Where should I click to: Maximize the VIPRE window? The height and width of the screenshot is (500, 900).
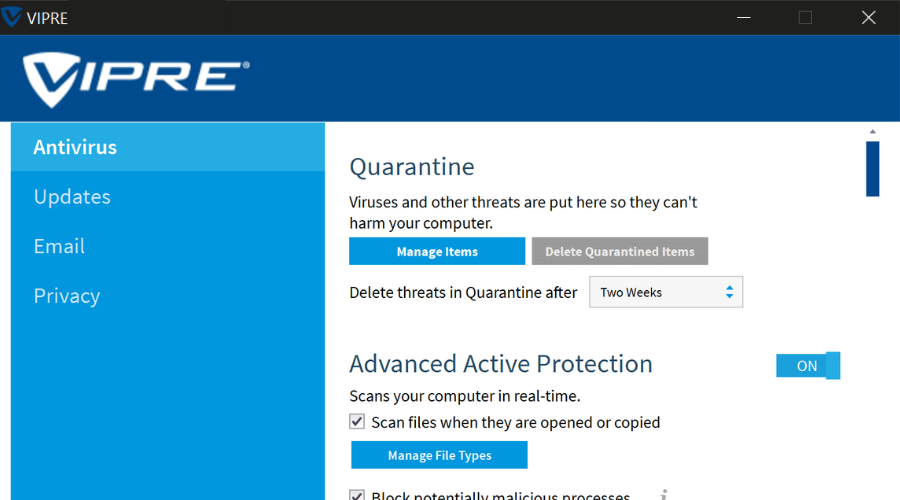point(805,17)
